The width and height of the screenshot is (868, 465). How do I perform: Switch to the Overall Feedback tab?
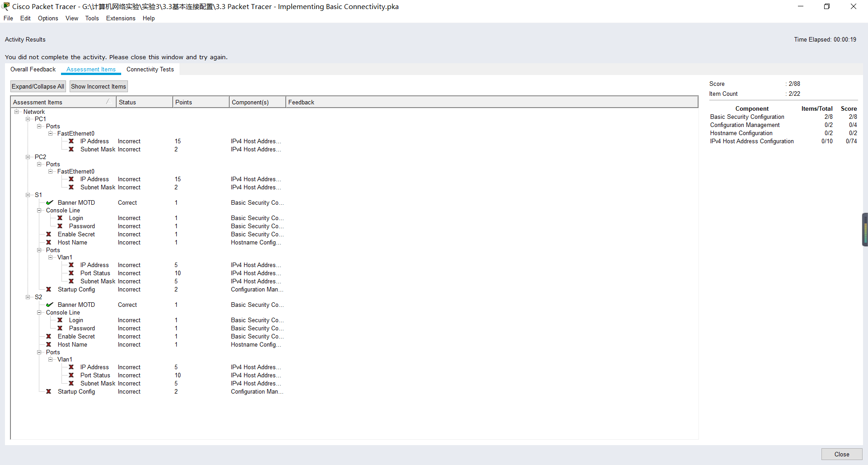point(33,70)
